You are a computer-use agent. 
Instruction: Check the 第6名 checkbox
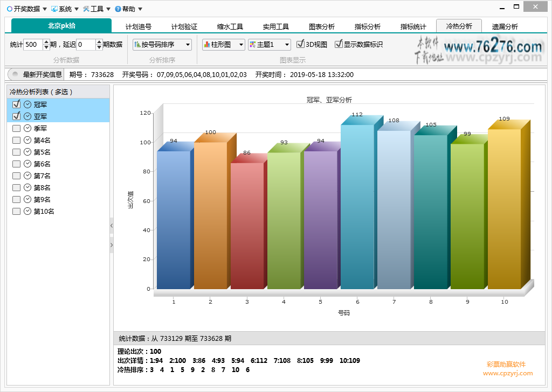[x=16, y=164]
